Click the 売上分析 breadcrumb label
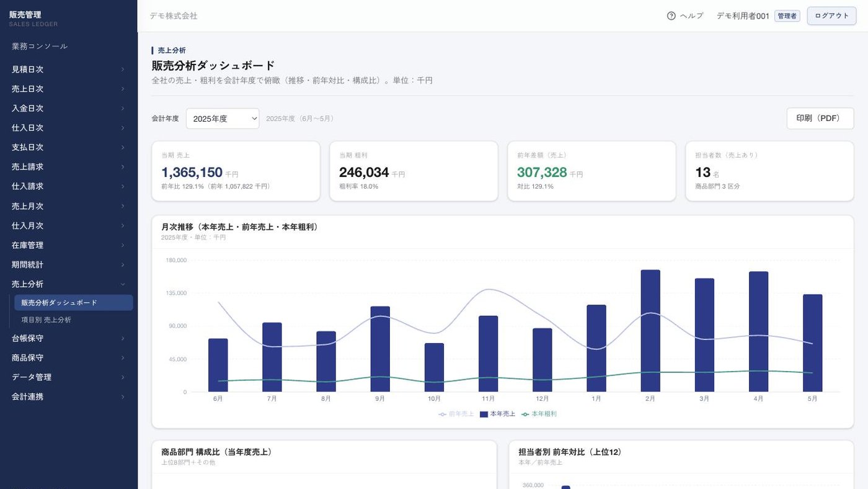This screenshot has width=868, height=489. point(172,50)
